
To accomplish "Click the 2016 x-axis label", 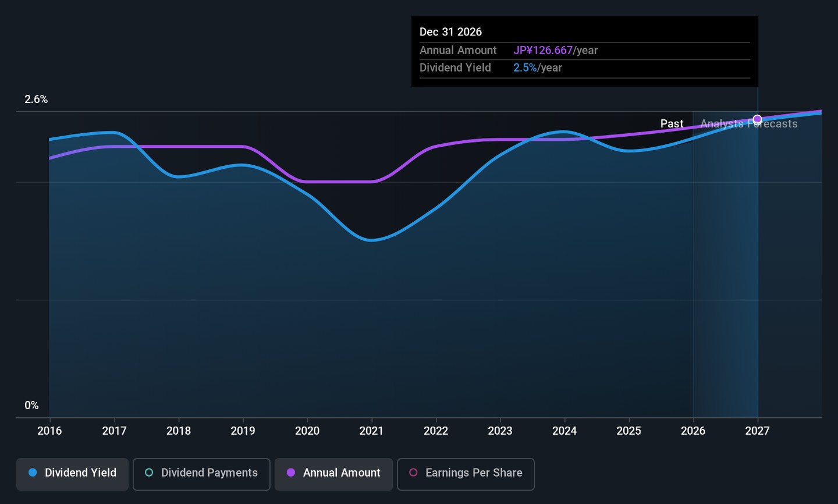I will (49, 431).
